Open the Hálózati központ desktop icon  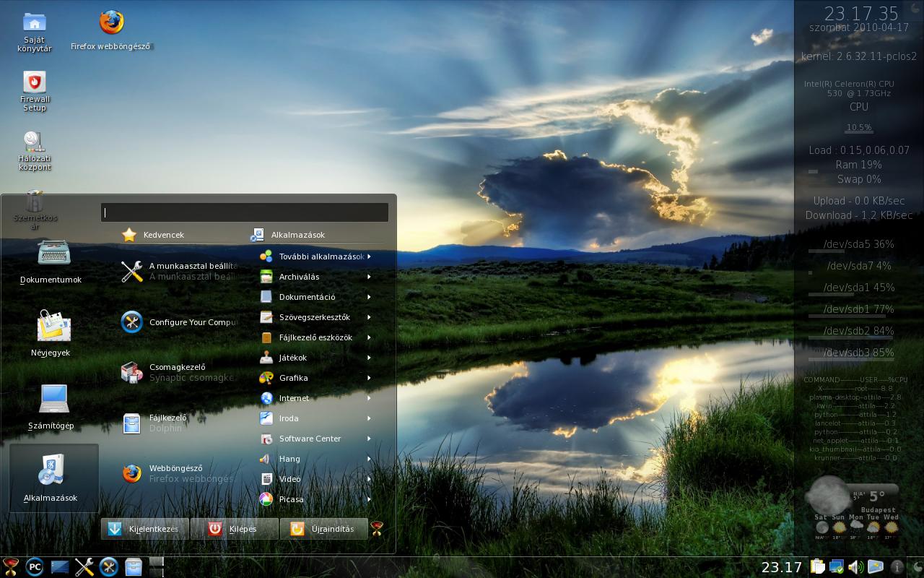34,150
